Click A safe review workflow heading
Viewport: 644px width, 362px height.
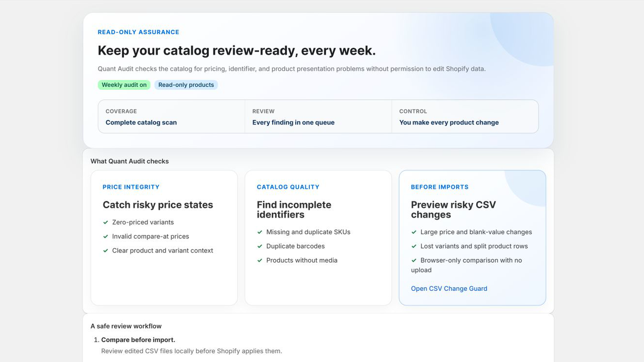click(126, 326)
